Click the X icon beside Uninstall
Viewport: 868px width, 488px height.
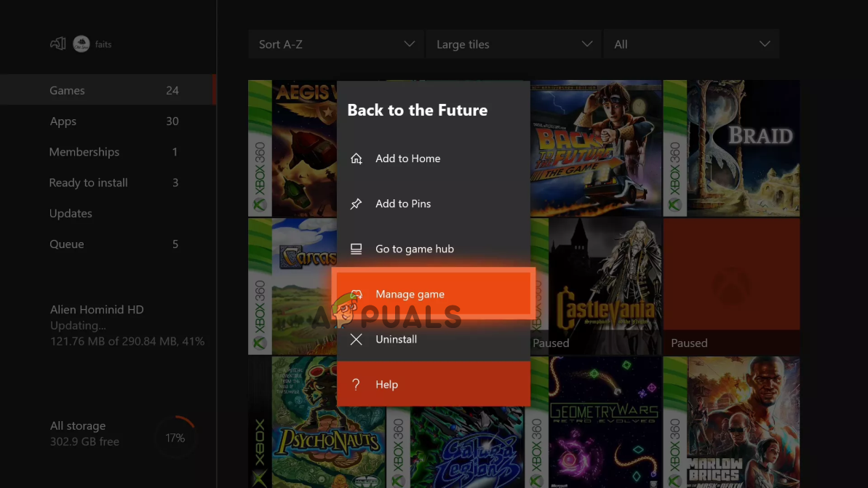click(356, 339)
